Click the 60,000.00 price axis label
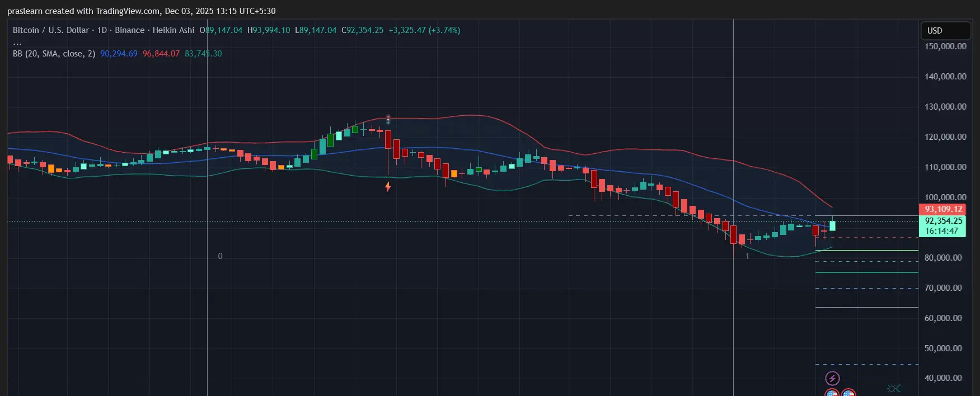This screenshot has width=980, height=396. tap(943, 318)
